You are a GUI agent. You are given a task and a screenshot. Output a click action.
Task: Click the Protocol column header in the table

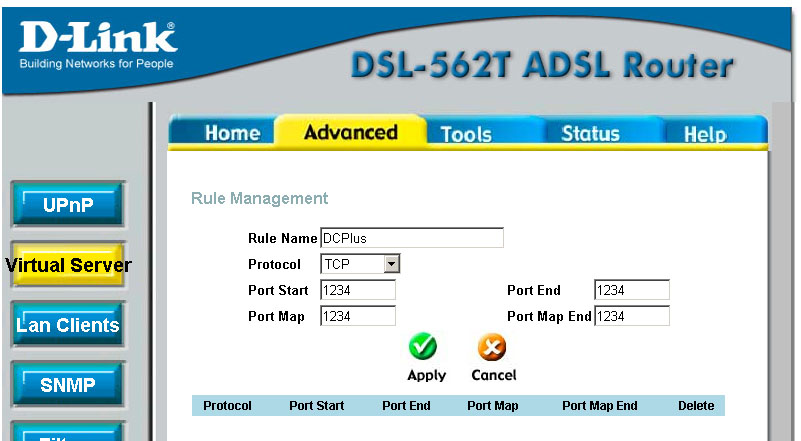point(227,406)
